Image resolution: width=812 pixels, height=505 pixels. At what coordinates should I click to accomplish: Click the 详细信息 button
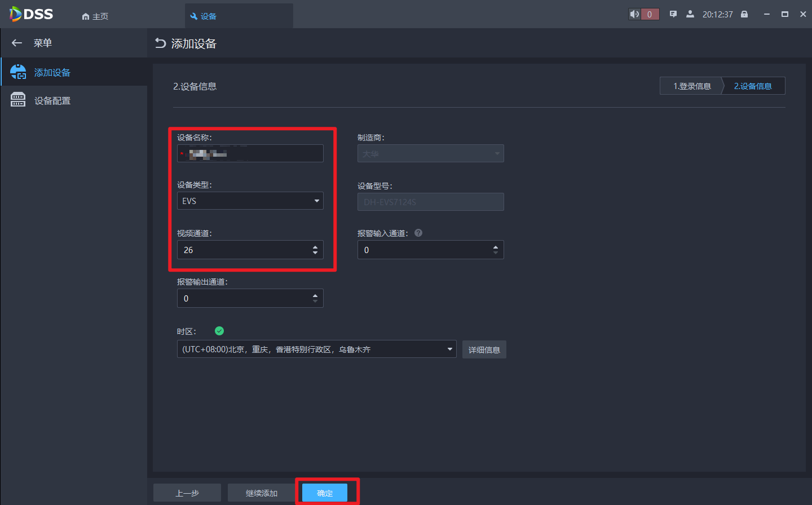(484, 349)
